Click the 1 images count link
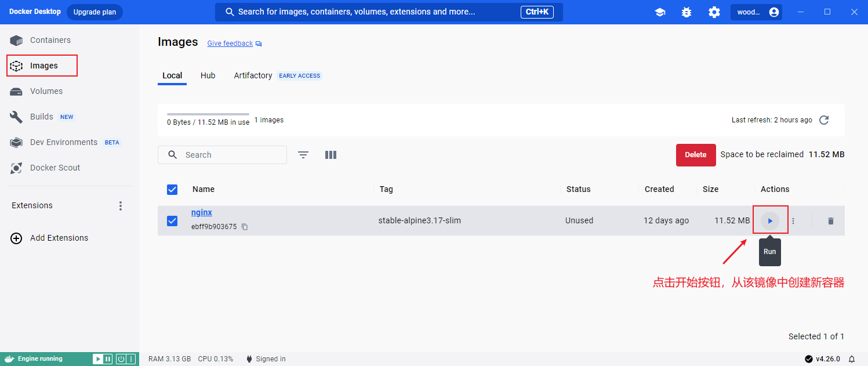Image resolution: width=868 pixels, height=366 pixels. 269,120
